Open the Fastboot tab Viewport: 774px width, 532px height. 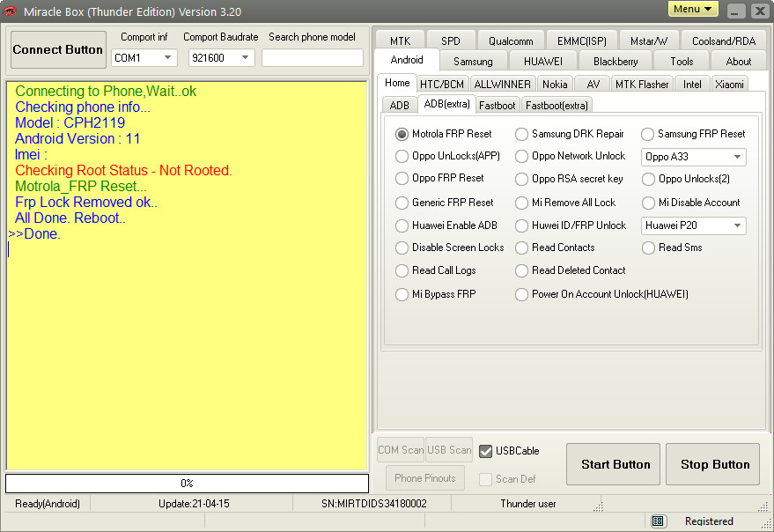[498, 105]
